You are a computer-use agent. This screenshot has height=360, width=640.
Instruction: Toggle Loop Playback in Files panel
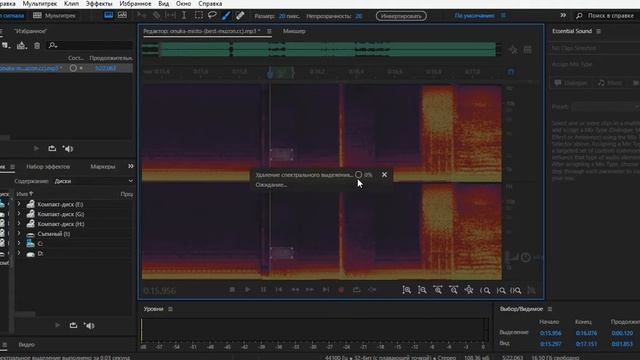tap(52, 149)
